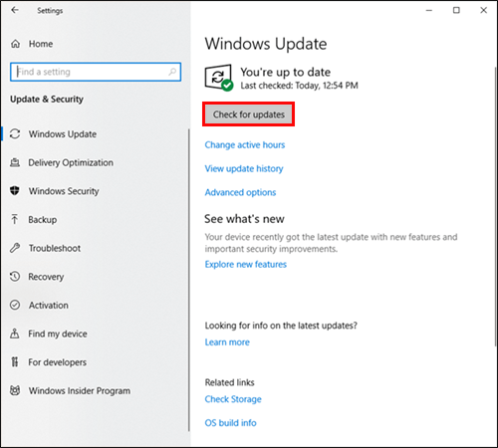The width and height of the screenshot is (498, 448).
Task: Open the Check Storage link
Action: (233, 399)
